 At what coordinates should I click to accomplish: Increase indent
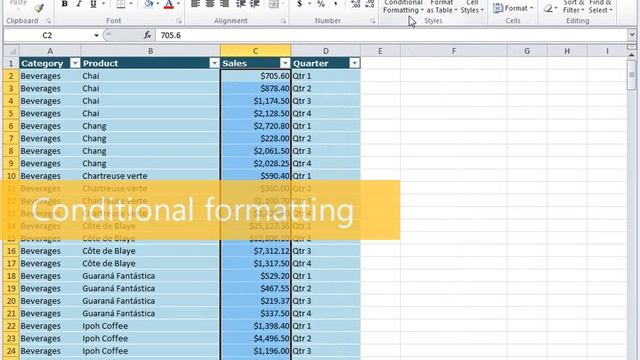255,4
